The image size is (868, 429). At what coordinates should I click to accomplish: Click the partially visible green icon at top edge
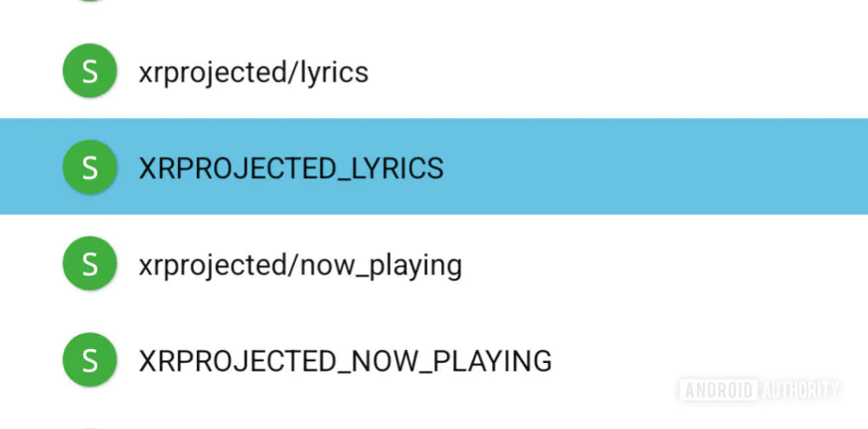coord(89,2)
